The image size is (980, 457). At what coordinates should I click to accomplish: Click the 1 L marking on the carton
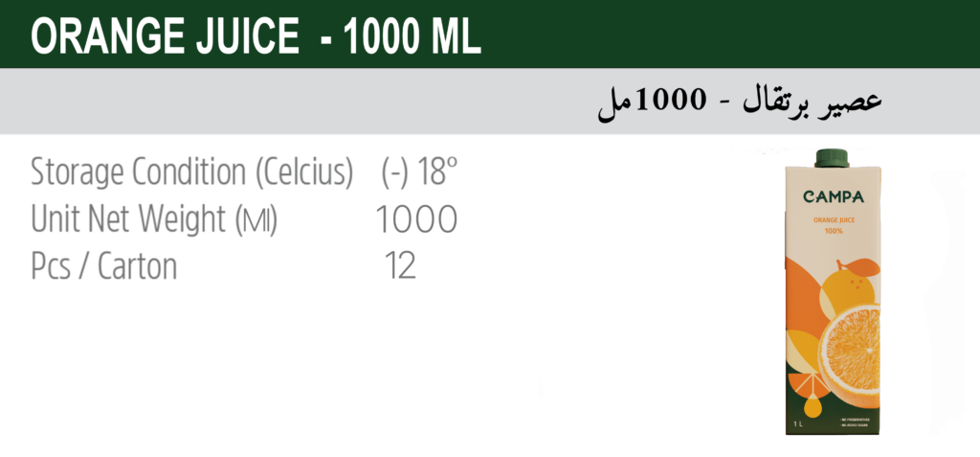point(799,424)
